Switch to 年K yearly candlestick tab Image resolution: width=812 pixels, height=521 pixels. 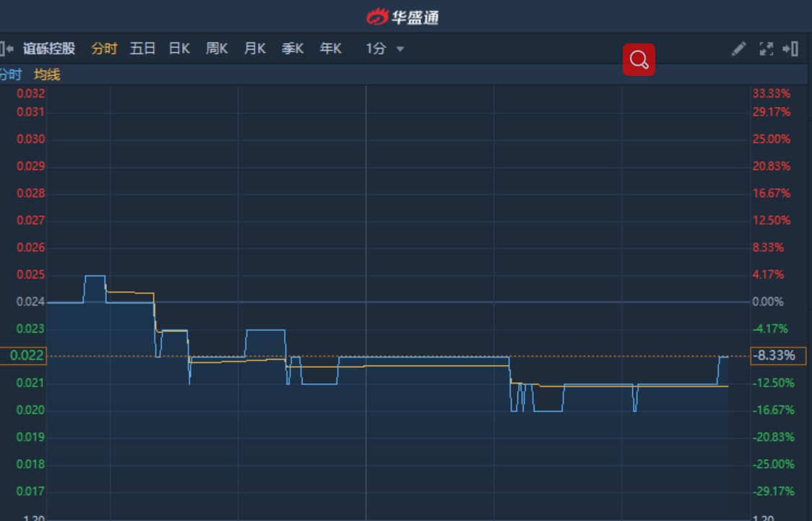coord(330,48)
